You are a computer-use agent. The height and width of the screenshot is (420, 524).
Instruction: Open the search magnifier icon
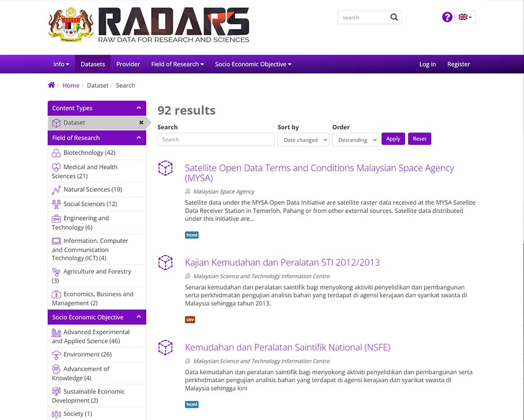click(394, 17)
